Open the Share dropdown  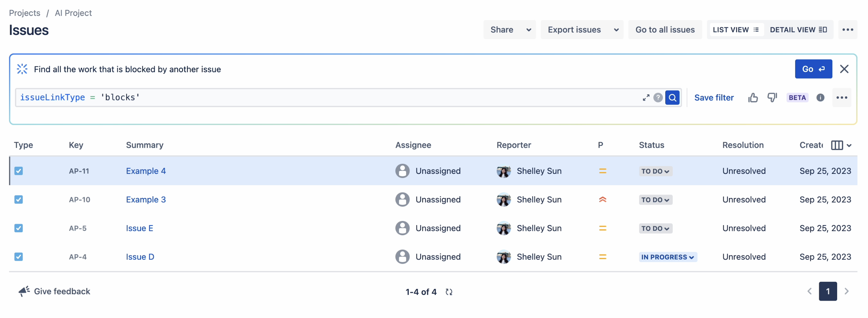point(509,29)
